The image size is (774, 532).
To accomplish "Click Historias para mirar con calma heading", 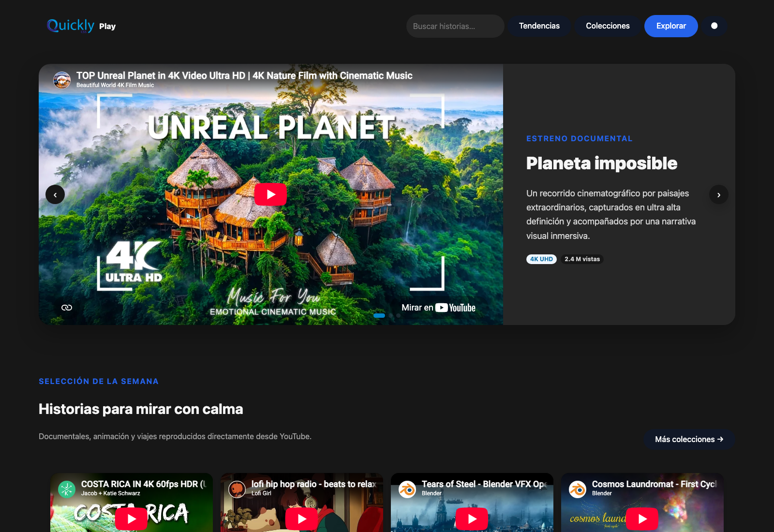I will 141,409.
